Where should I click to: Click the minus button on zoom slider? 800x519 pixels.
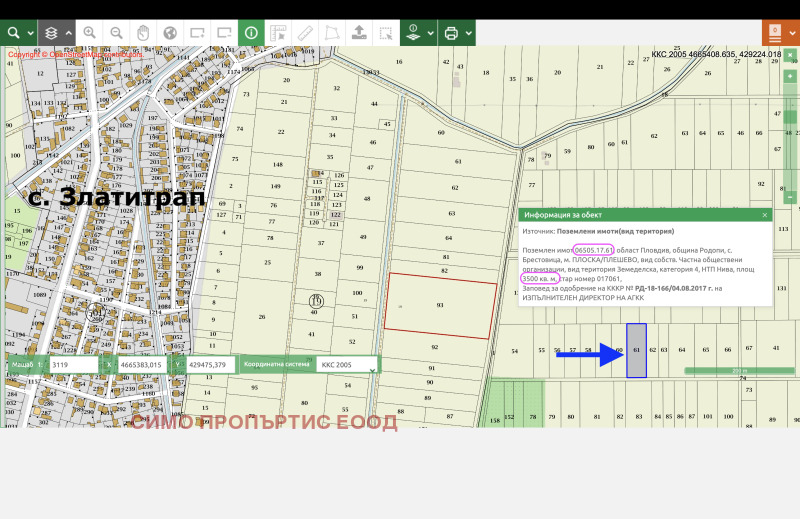[x=791, y=198]
